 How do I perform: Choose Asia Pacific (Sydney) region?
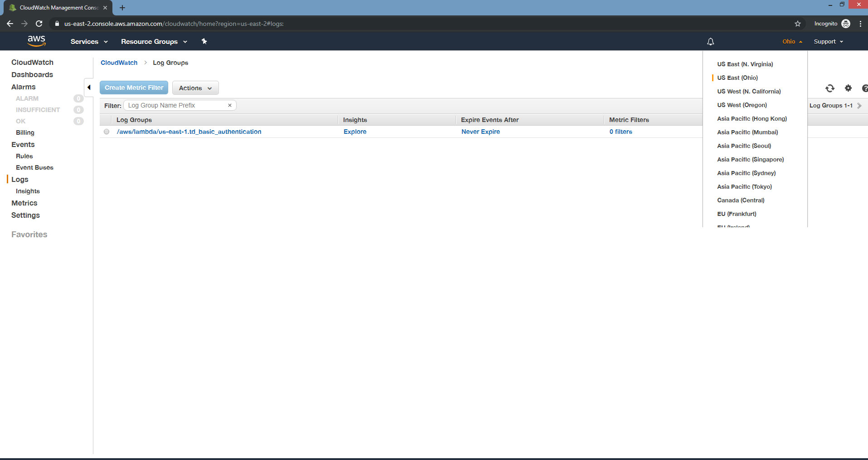click(x=746, y=173)
